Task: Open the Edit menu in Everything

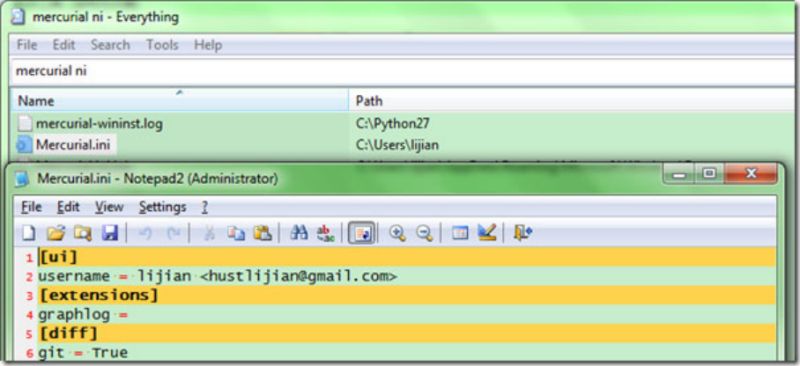Action: (x=64, y=45)
